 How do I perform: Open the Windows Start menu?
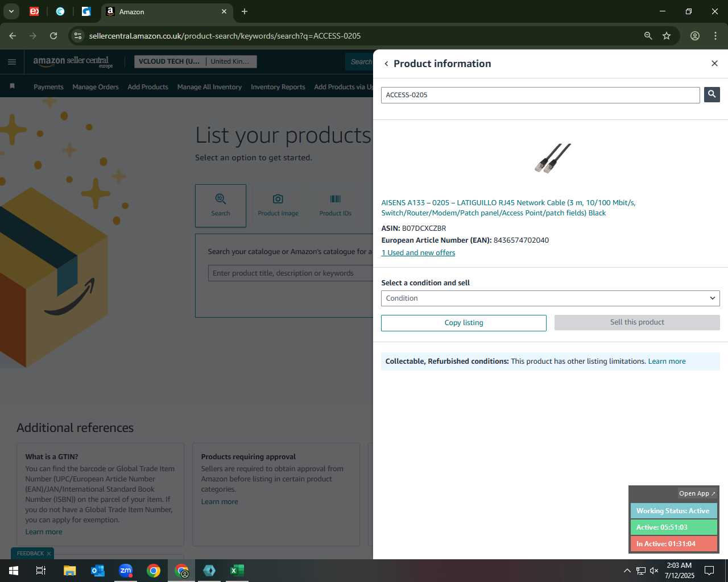14,571
